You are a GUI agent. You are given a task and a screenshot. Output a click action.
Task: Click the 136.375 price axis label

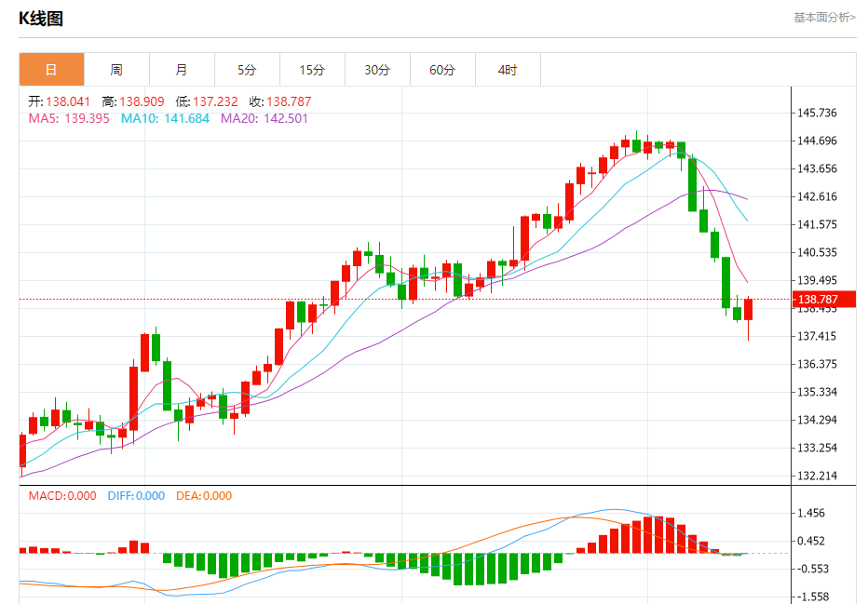click(817, 364)
